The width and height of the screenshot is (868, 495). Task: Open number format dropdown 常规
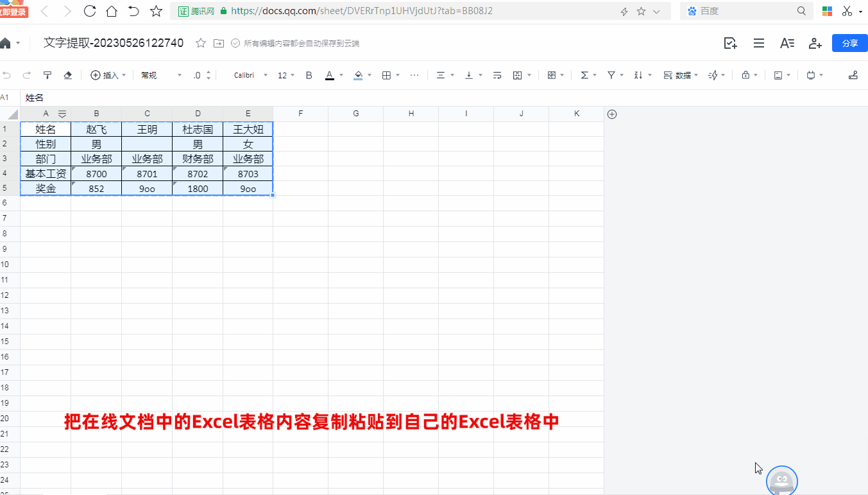[x=162, y=75]
